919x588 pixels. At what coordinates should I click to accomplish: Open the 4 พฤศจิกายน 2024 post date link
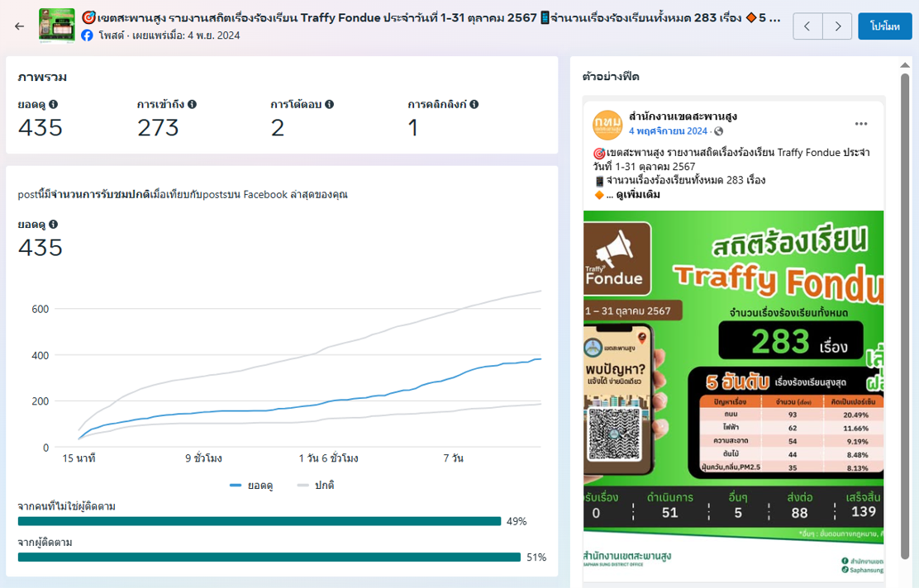click(668, 131)
